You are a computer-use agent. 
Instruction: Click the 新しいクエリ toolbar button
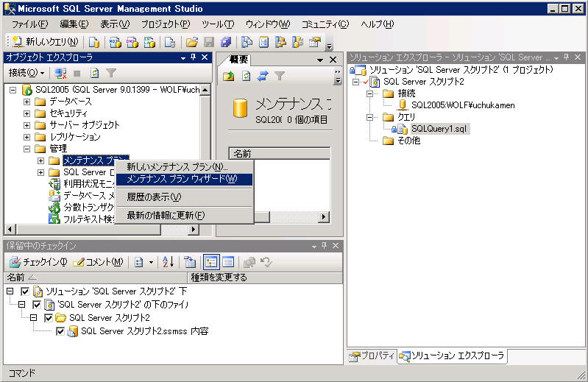click(46, 42)
